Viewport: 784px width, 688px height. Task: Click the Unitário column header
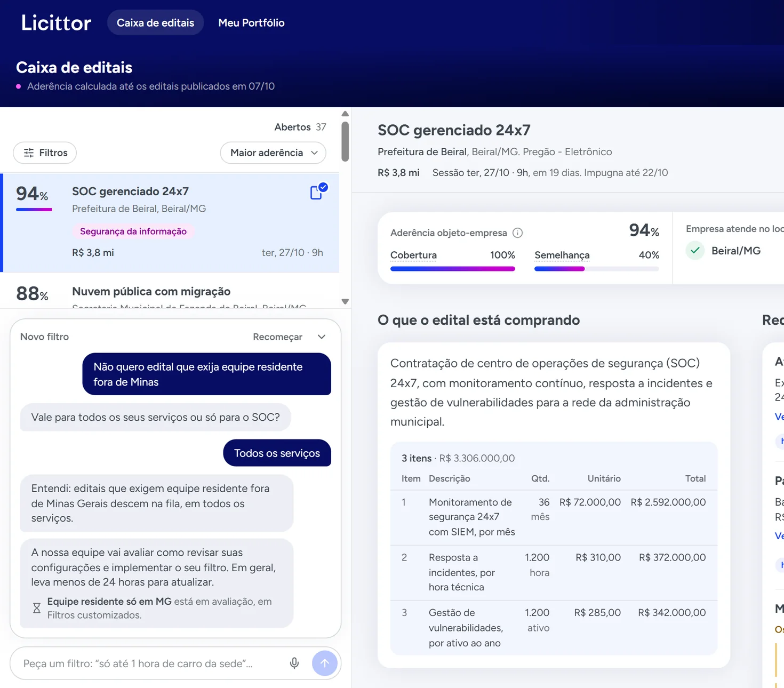point(604,478)
